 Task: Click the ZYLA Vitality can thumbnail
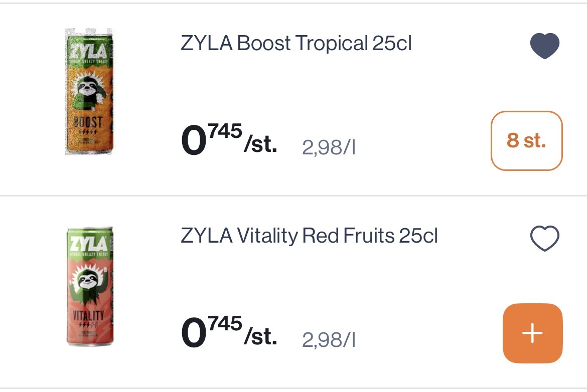point(89,286)
